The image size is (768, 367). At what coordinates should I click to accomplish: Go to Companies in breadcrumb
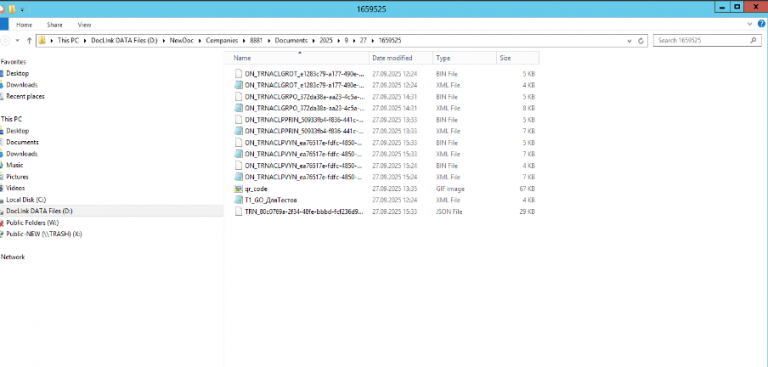tap(222, 41)
